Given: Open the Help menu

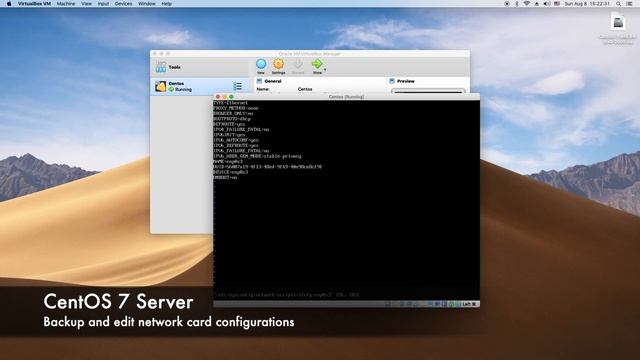Looking at the screenshot, I should (167, 4).
